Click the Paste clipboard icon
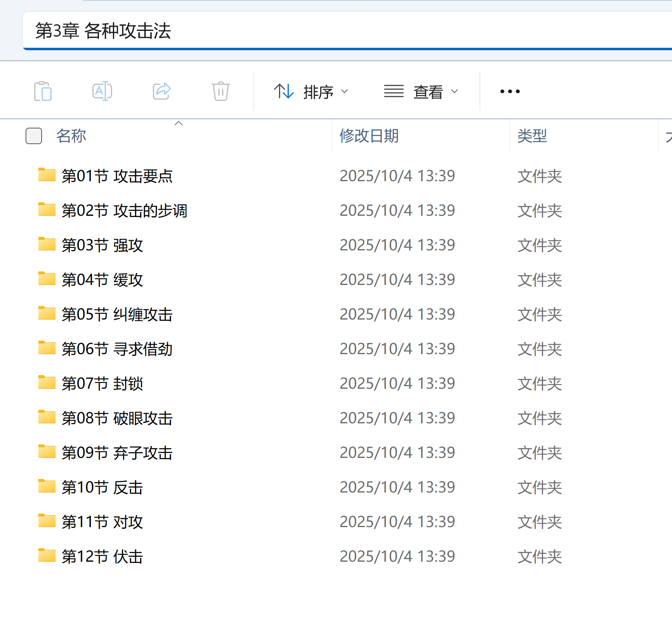Screen dimensions: 672x621 [x=43, y=91]
